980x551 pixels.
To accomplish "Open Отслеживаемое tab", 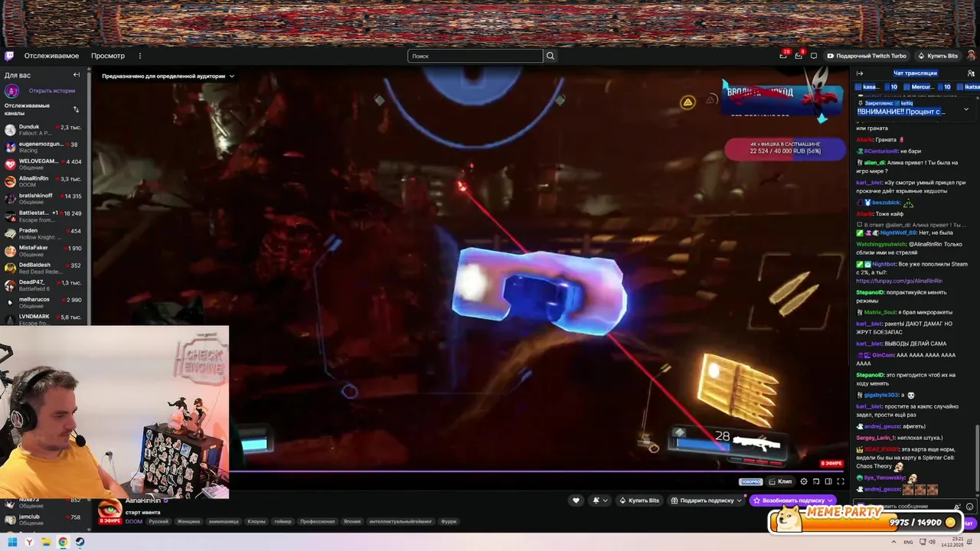I will point(51,56).
